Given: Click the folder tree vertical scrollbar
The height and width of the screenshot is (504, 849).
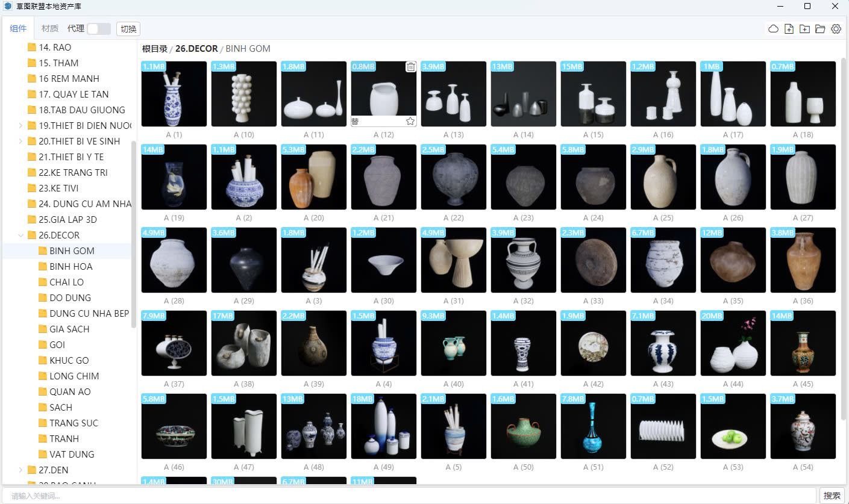Looking at the screenshot, I should pos(134,235).
